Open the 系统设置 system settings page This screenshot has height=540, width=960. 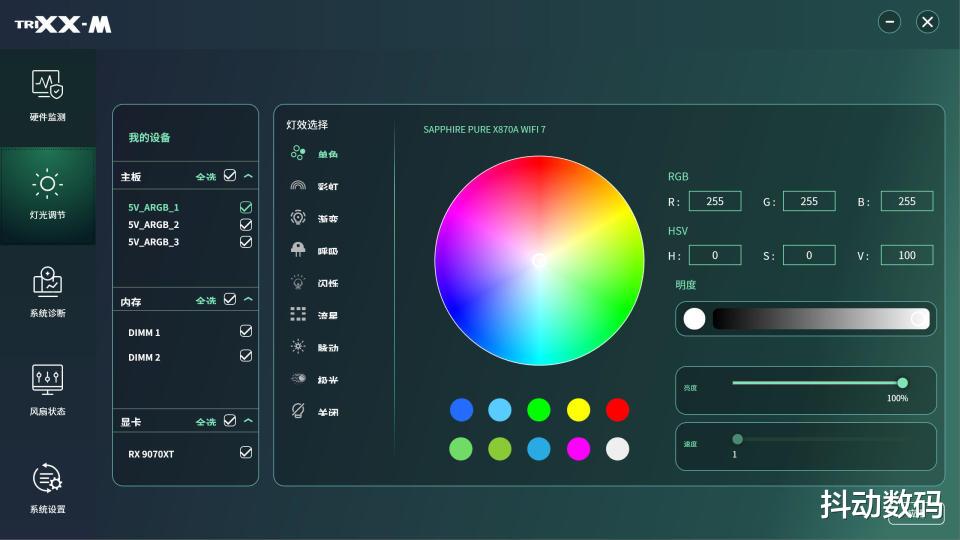click(x=48, y=489)
